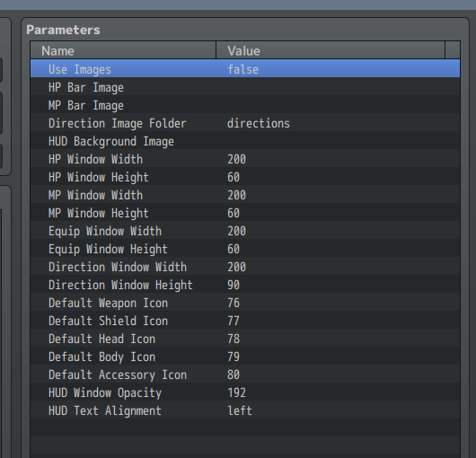The image size is (476, 458).
Task: Select the Equip Window Height row
Action: [245, 249]
